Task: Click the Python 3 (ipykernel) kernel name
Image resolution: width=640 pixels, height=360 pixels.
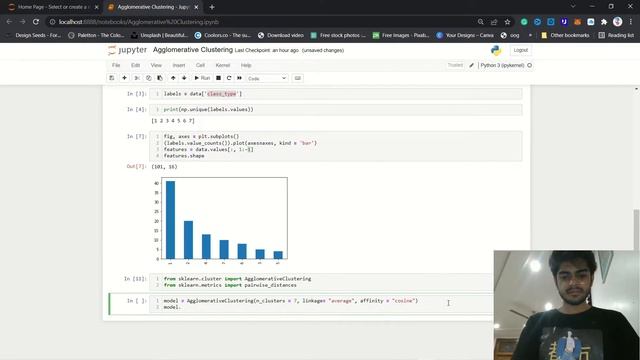Action: pyautogui.click(x=502, y=65)
